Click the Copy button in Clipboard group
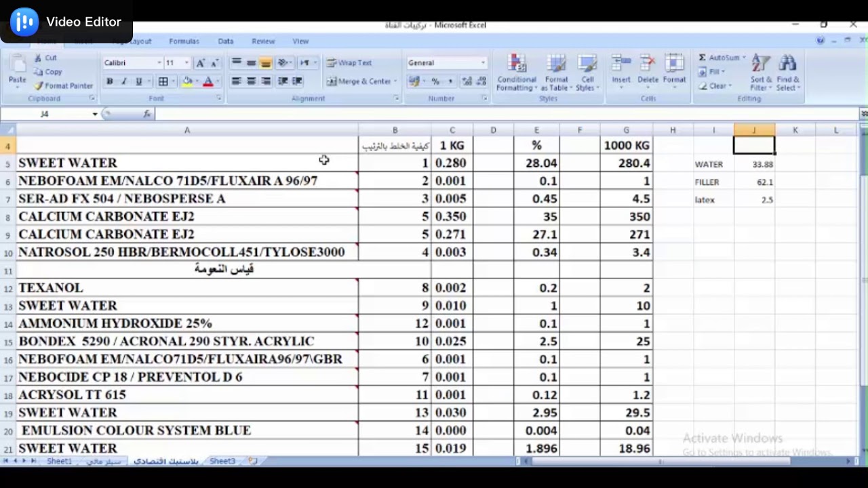This screenshot has height=488, width=868. click(47, 72)
